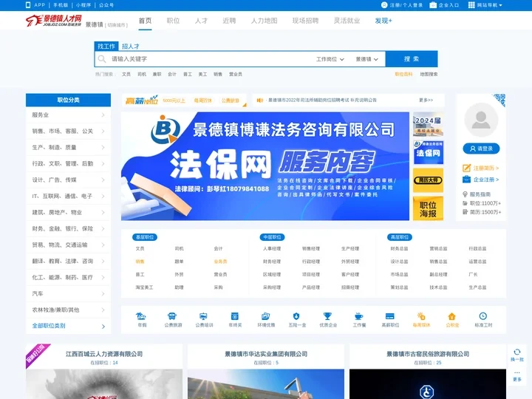The image size is (532, 399).
Task: Expand the 网站导航 dropdown menu
Action: click(485, 4)
